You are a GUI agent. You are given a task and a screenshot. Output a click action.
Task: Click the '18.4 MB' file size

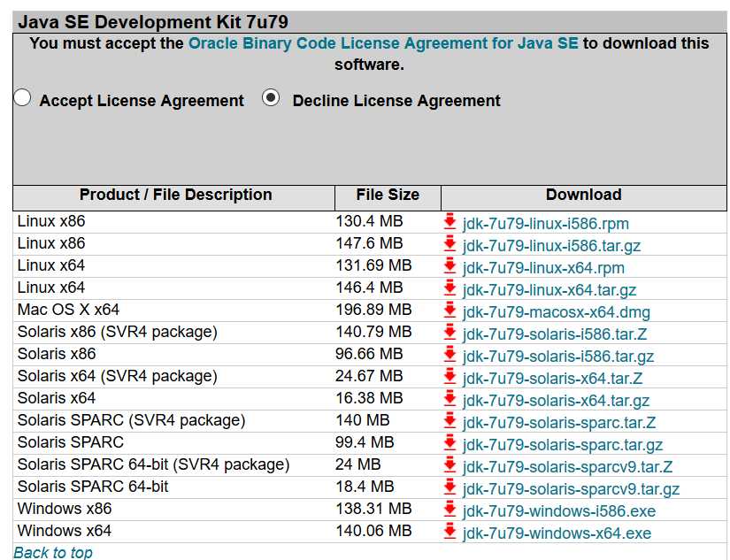365,487
